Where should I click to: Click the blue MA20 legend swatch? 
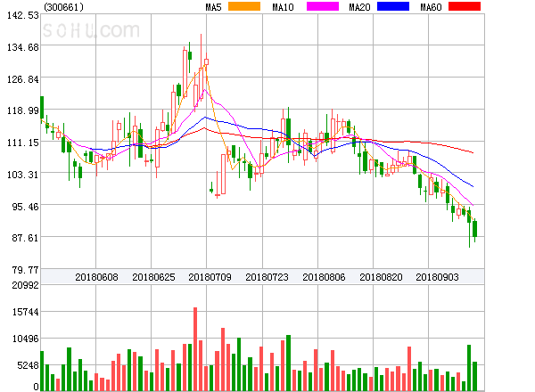392,7
